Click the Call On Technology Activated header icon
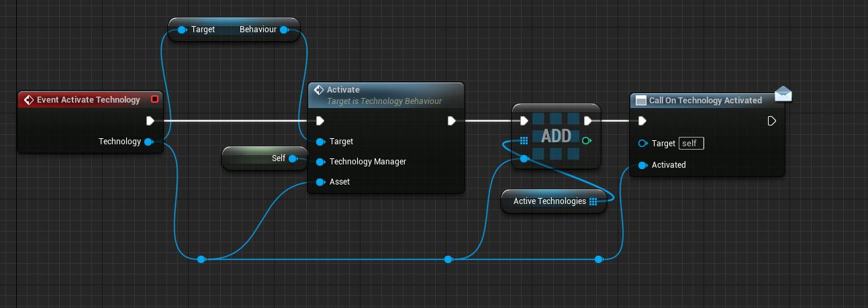868x308 pixels. [x=640, y=101]
